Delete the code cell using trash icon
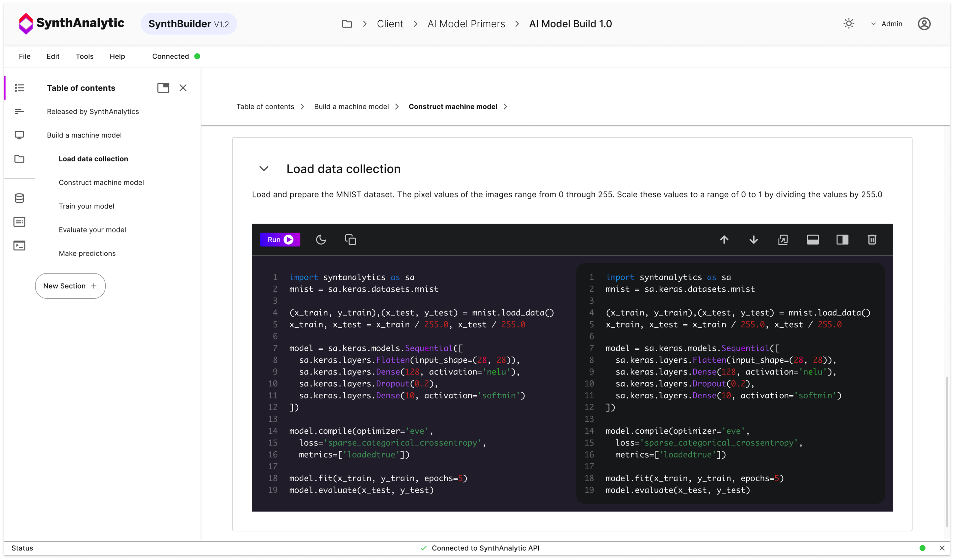The height and width of the screenshot is (560, 954). 872,239
